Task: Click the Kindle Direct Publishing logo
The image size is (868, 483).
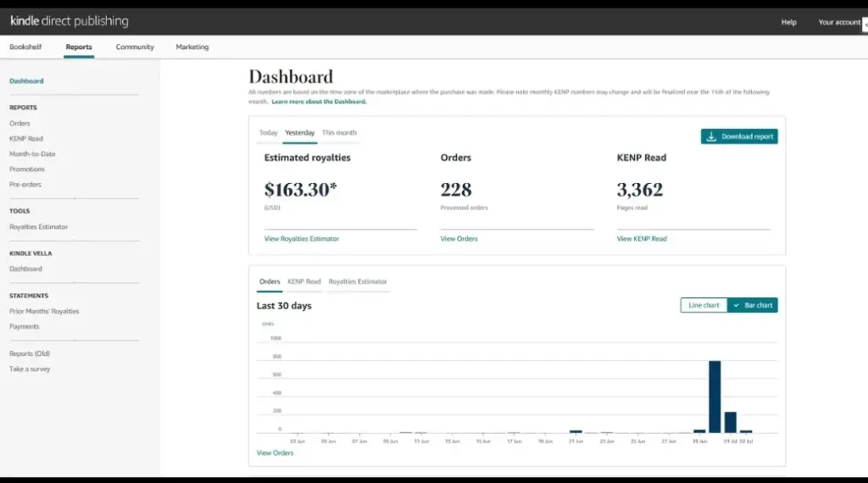Action: click(x=70, y=21)
